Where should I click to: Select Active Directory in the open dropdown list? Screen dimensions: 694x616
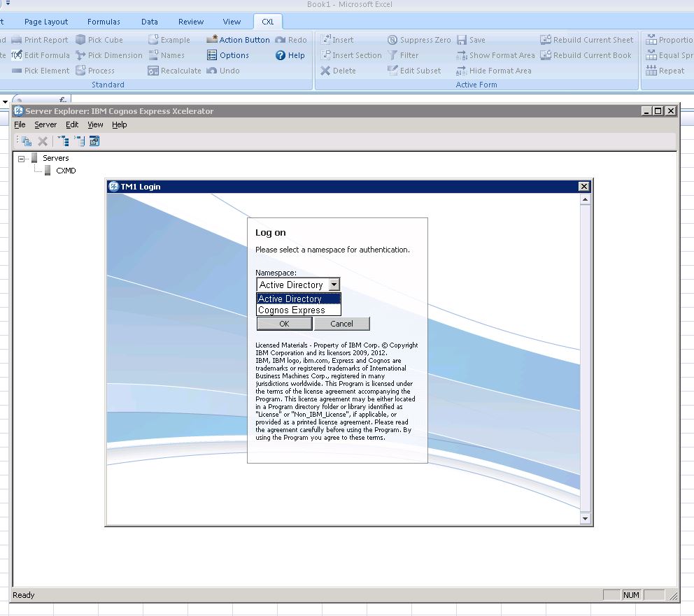point(299,299)
